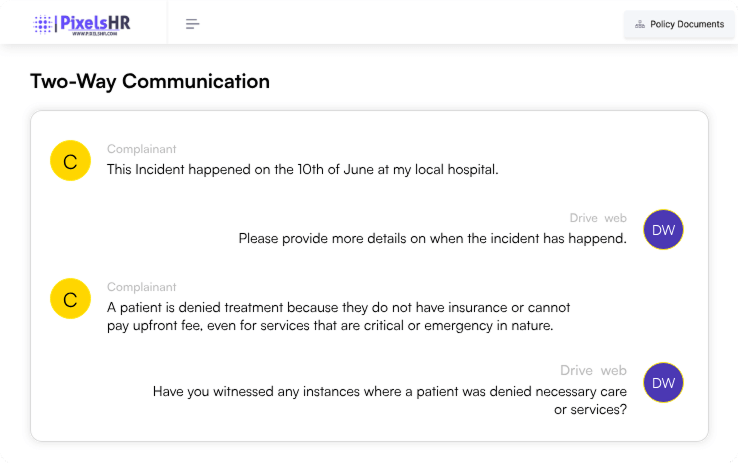
Task: Select the 'Please provide more details' message
Action: [x=432, y=238]
